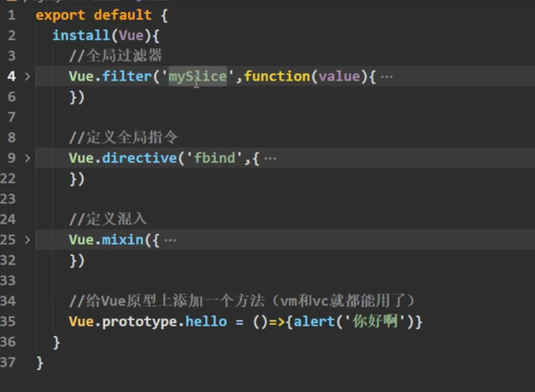Expand the folded Vue.mixin block at line 25
This screenshot has width=535, height=392.
click(28, 240)
